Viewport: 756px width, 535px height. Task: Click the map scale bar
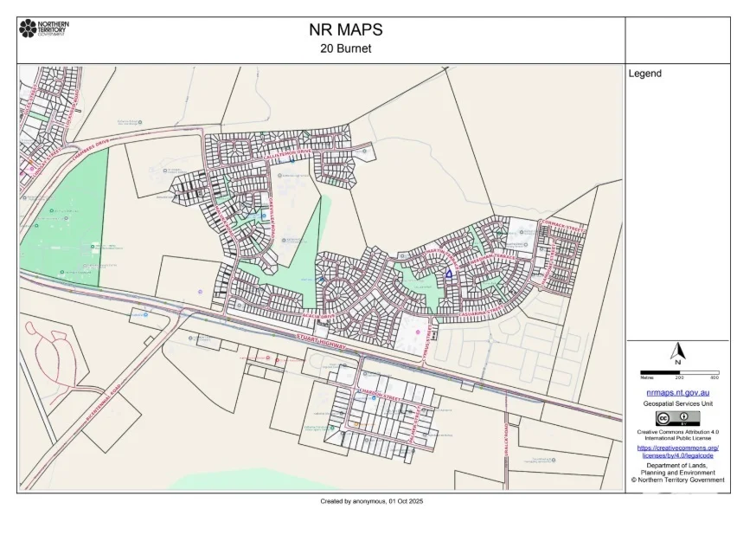point(678,372)
